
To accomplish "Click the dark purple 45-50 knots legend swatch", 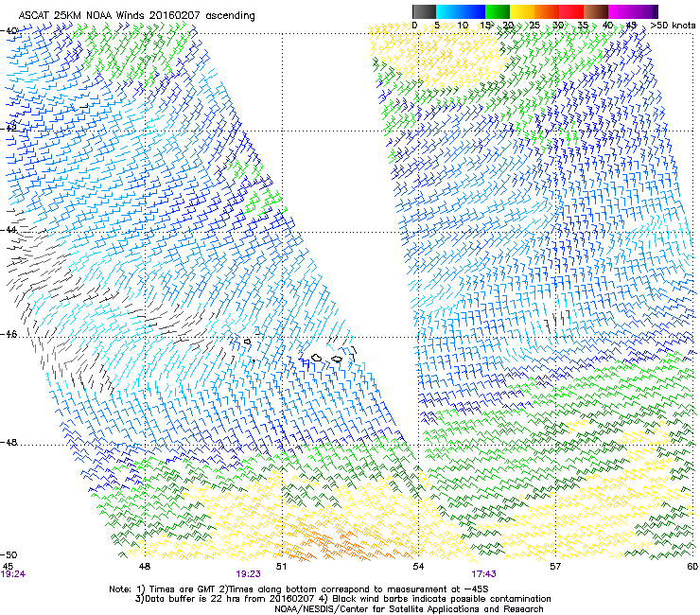I will (x=645, y=11).
